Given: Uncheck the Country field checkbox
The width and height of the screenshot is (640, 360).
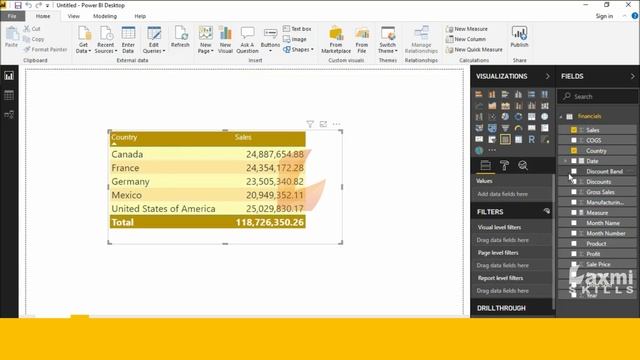Looking at the screenshot, I should click(x=574, y=151).
